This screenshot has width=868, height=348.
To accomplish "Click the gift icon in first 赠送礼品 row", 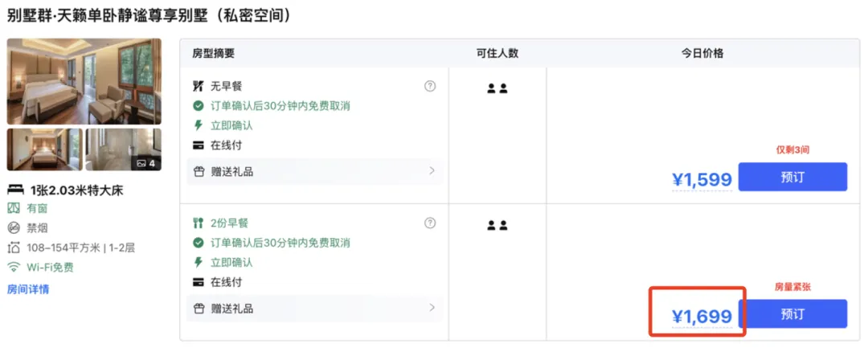I will click(x=199, y=171).
